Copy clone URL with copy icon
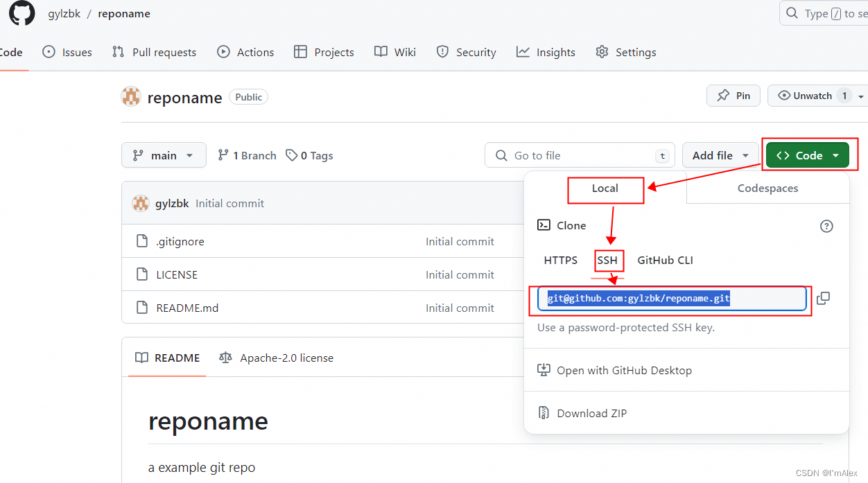 pyautogui.click(x=823, y=298)
